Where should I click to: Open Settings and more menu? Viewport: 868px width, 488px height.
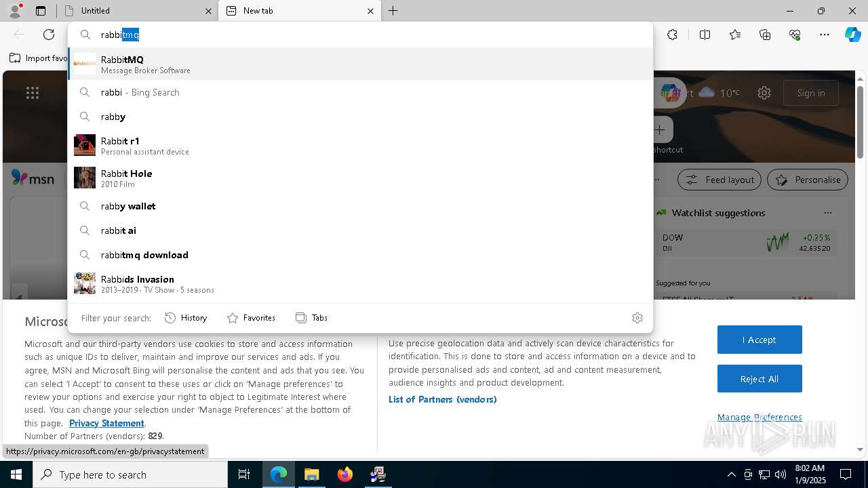coord(825,35)
